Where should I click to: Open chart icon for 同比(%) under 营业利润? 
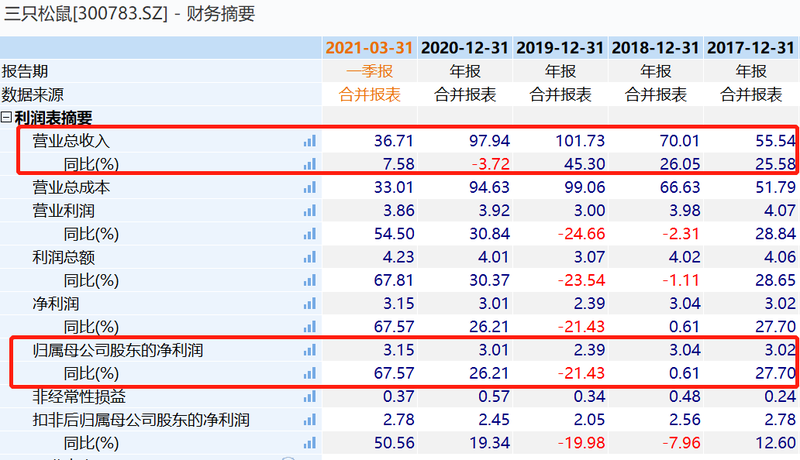310,234
